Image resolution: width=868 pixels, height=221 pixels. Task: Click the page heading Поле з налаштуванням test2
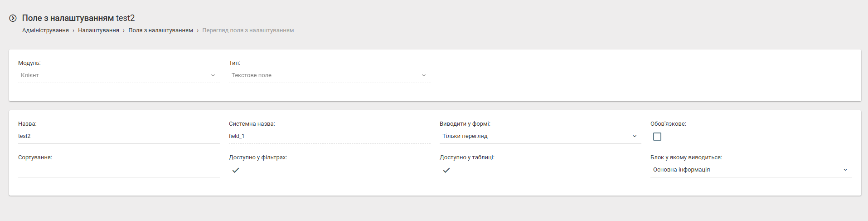click(78, 18)
